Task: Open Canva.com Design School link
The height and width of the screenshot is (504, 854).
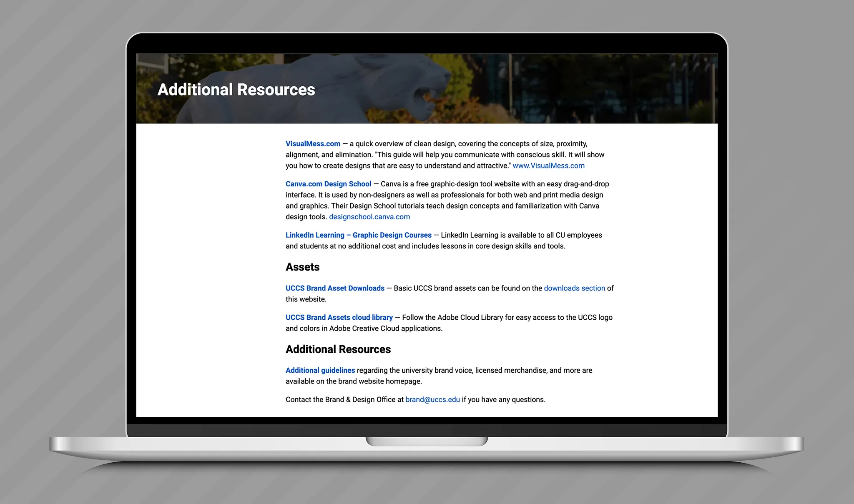Action: (x=328, y=184)
